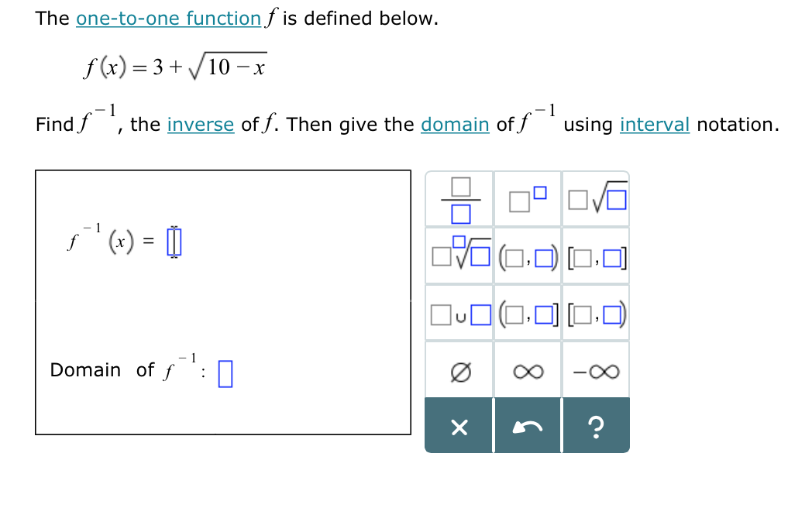Viewport: 812px width, 508px height.
Task: Insert the negative infinity symbol
Action: coord(596,372)
